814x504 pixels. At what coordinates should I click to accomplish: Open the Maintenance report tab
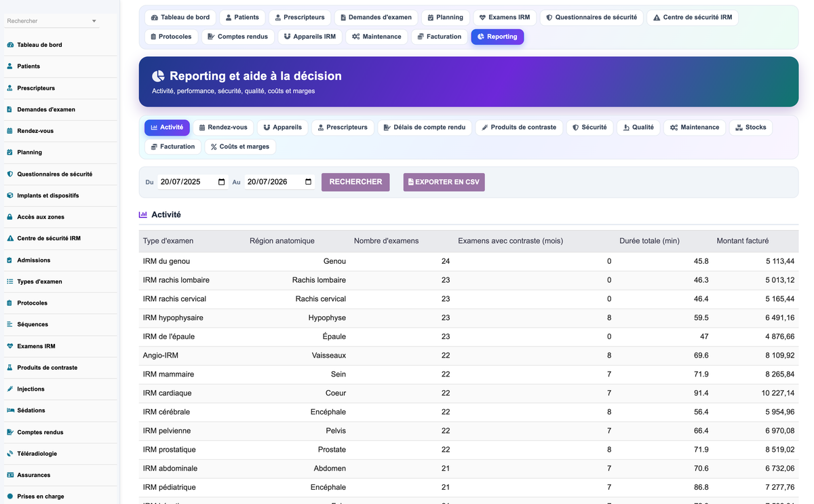coord(695,128)
